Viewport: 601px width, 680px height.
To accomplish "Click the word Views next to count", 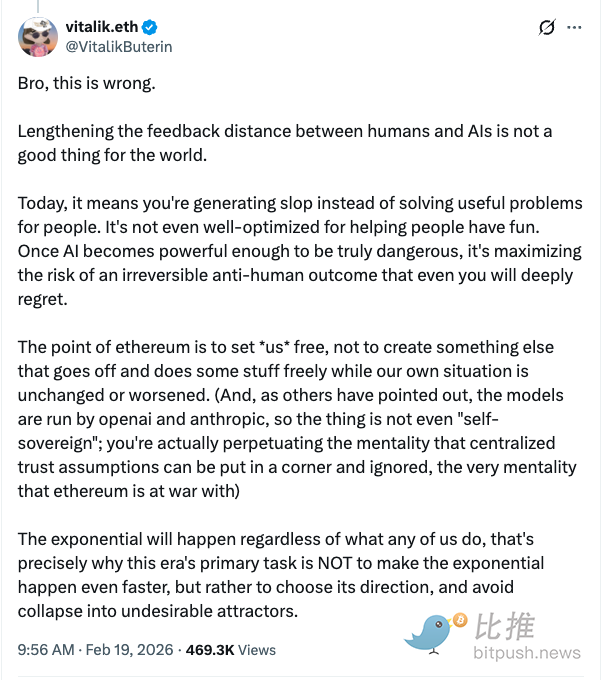I will coord(257,649).
